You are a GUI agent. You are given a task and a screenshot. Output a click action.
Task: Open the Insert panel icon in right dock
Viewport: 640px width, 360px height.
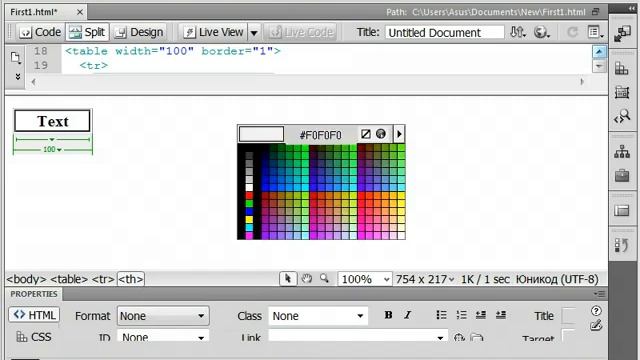pos(622,34)
